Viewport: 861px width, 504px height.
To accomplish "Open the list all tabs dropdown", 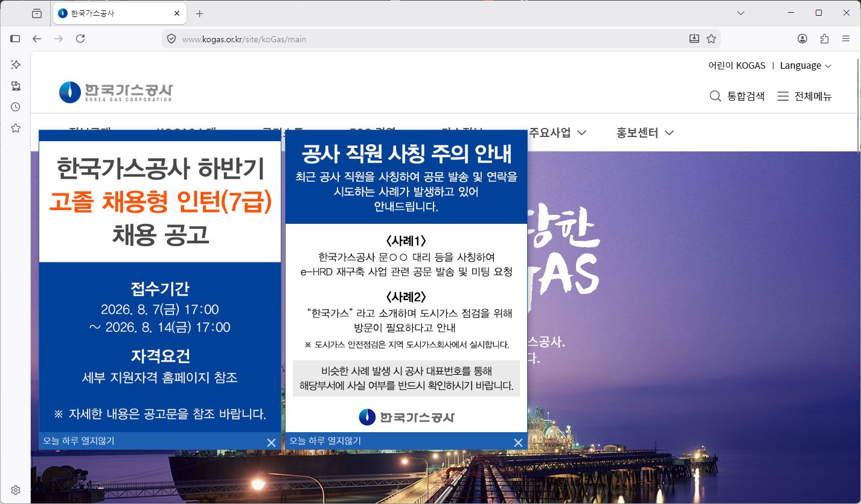I will click(x=741, y=13).
